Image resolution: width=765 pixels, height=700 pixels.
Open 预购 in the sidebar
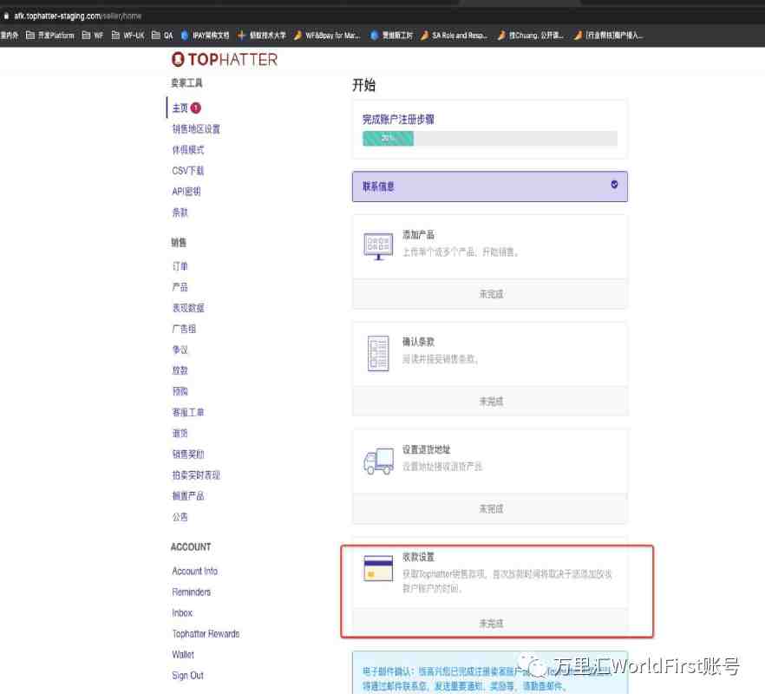180,391
